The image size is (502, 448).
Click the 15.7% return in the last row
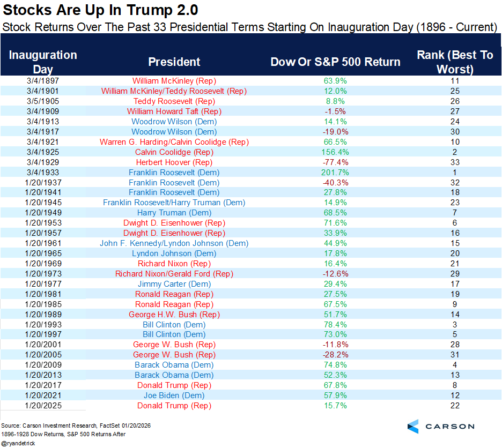pyautogui.click(x=335, y=406)
